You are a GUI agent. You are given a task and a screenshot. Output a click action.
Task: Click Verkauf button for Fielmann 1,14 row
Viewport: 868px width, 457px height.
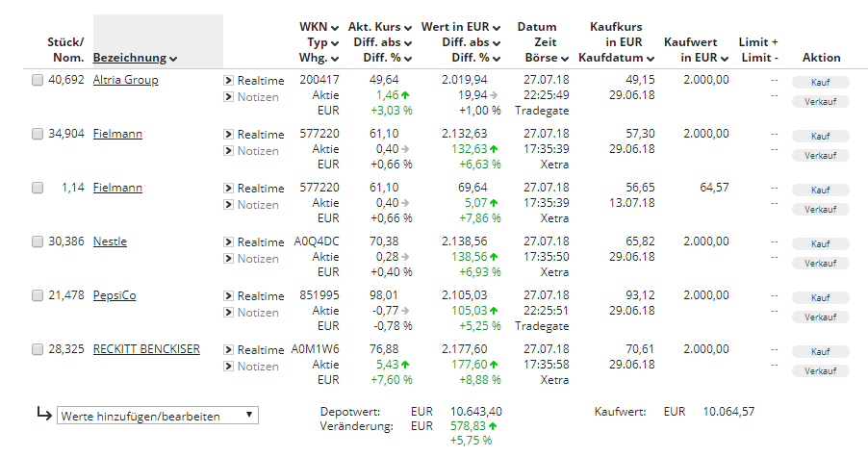coord(821,210)
